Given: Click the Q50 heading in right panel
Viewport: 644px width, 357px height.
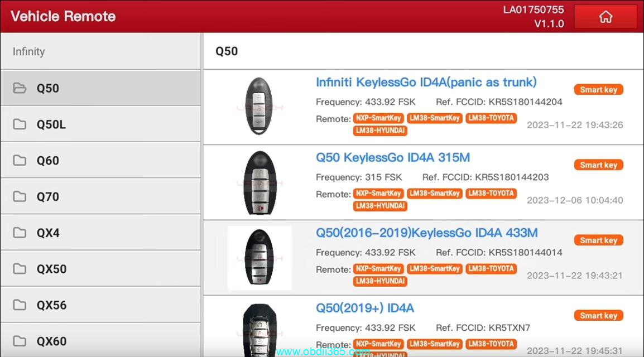Looking at the screenshot, I should pos(227,51).
